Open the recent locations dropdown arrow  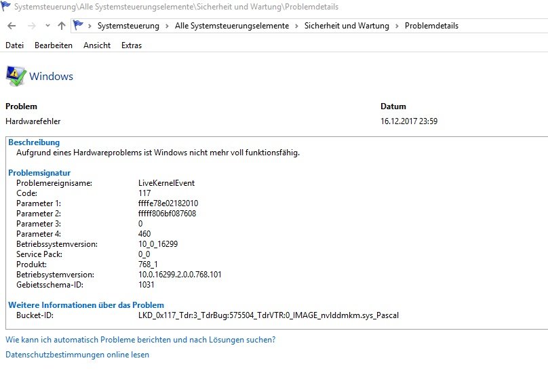point(48,26)
